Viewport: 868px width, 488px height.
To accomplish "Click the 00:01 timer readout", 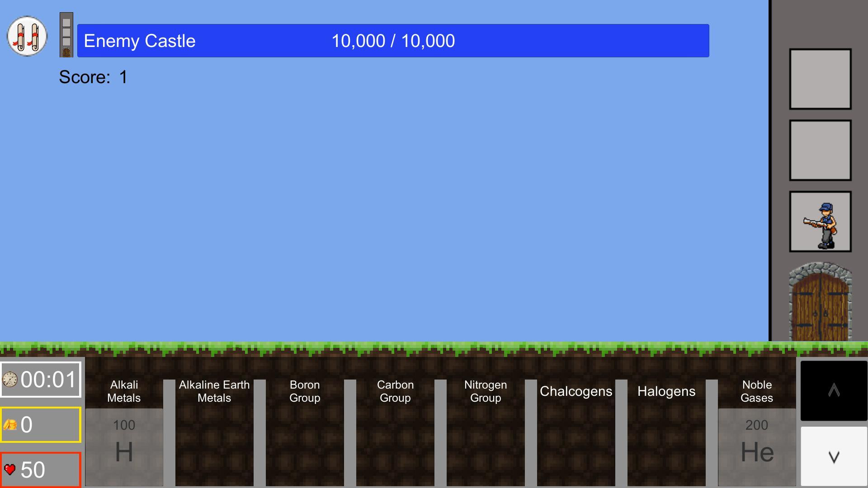I will (48, 380).
